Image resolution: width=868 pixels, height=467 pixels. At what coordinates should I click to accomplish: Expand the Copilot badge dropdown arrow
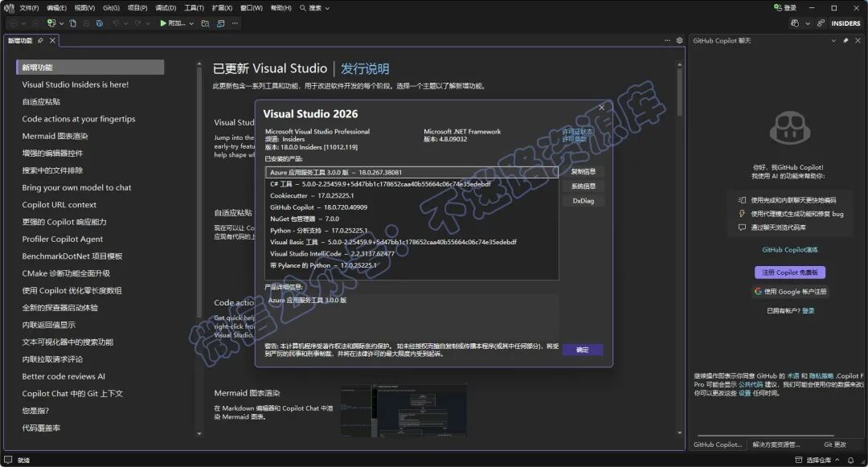(x=808, y=23)
